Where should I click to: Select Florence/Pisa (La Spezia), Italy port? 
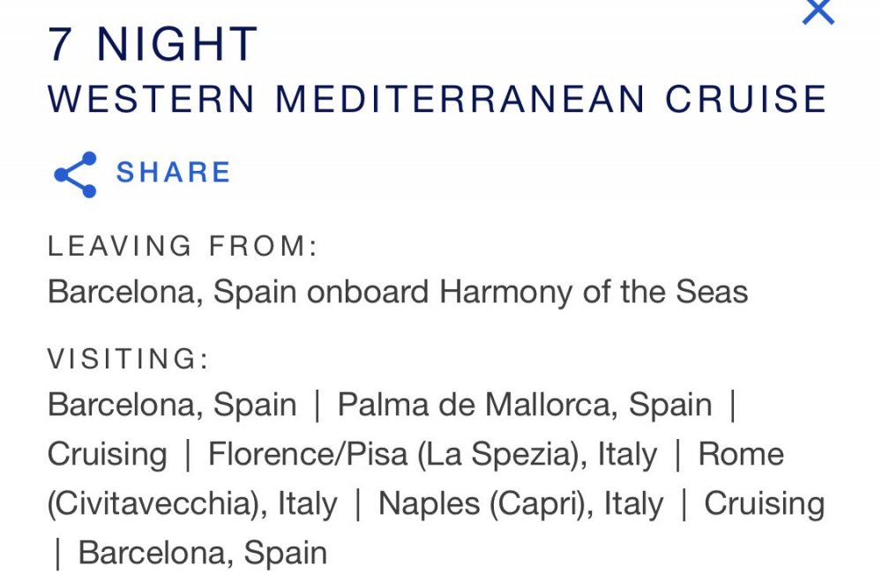432,454
